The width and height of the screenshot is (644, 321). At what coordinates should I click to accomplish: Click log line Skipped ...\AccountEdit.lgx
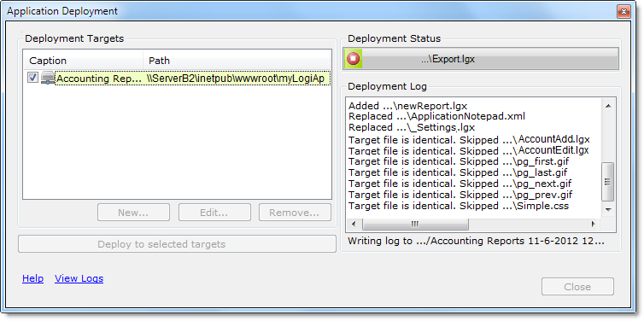[x=469, y=150]
